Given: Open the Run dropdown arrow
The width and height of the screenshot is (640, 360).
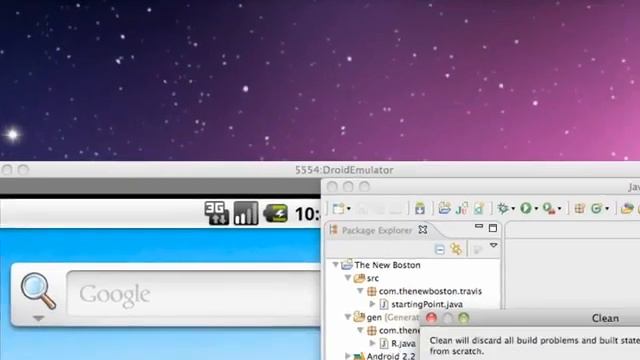Looking at the screenshot, I should [536, 209].
